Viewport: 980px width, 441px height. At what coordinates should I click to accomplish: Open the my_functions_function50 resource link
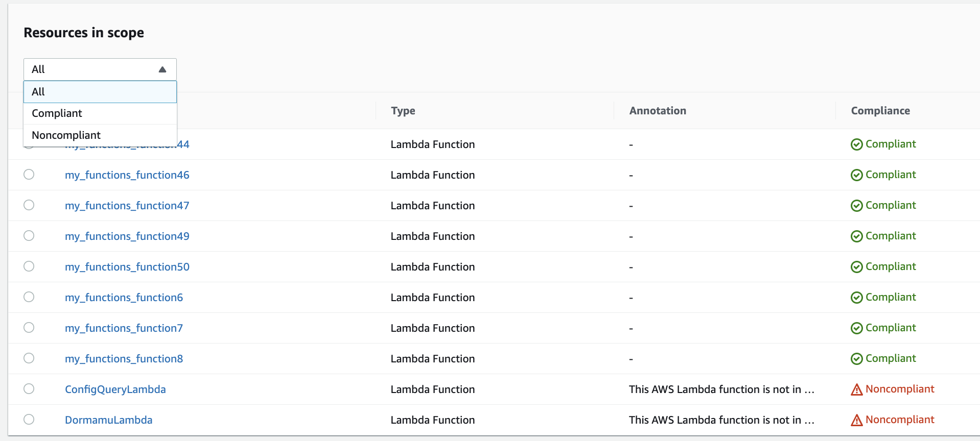(127, 267)
